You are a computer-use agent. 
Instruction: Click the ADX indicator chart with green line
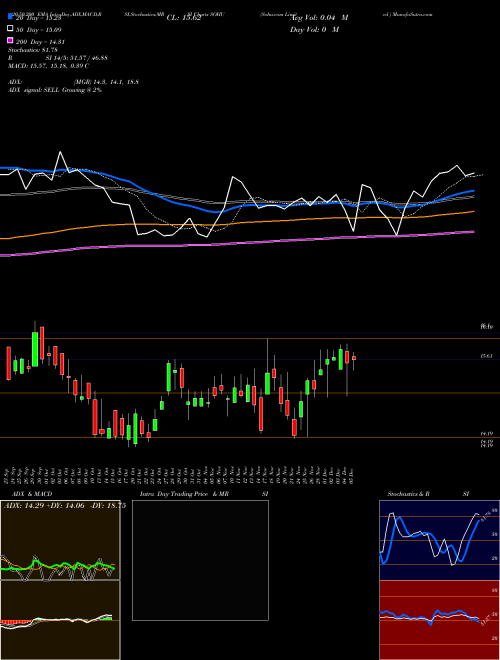tap(60, 540)
